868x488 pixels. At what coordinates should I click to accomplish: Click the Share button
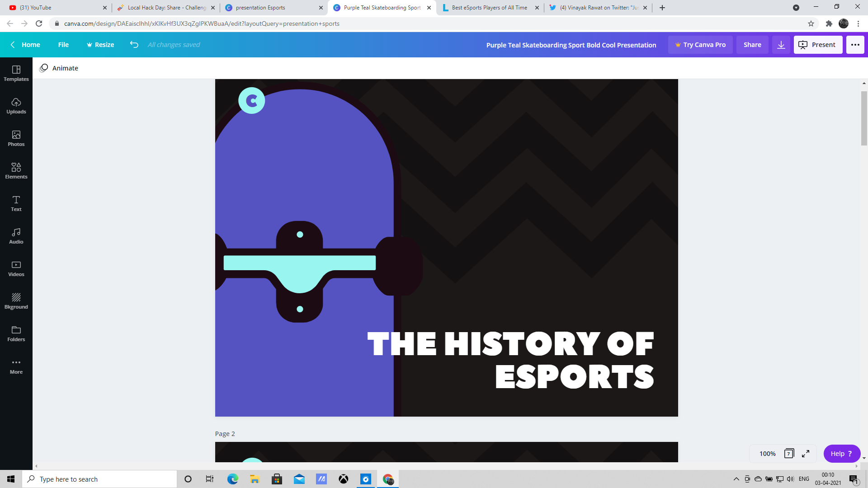pyautogui.click(x=752, y=45)
